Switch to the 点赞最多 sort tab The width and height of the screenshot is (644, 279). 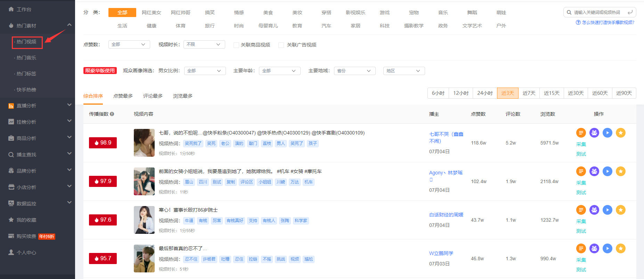pos(123,96)
